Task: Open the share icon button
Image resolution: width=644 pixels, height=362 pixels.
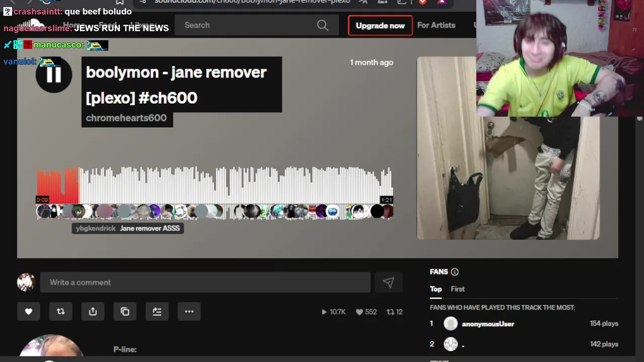Action: [x=93, y=312]
